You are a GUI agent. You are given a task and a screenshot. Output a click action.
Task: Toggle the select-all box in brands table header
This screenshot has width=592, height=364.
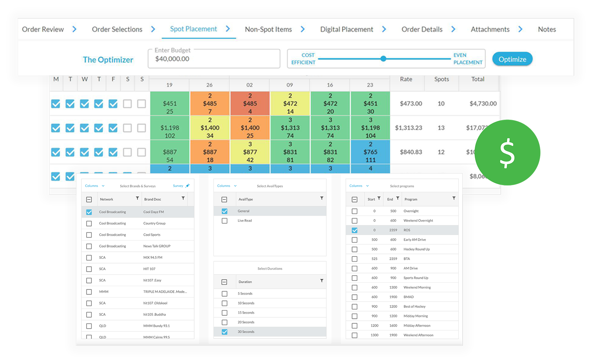click(x=89, y=200)
